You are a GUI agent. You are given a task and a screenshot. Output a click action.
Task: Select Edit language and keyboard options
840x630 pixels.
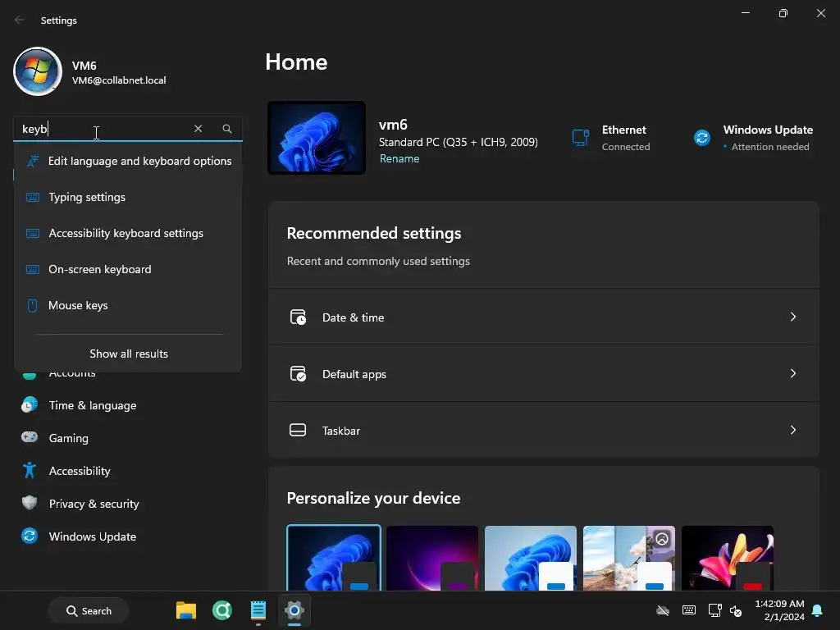pos(128,161)
